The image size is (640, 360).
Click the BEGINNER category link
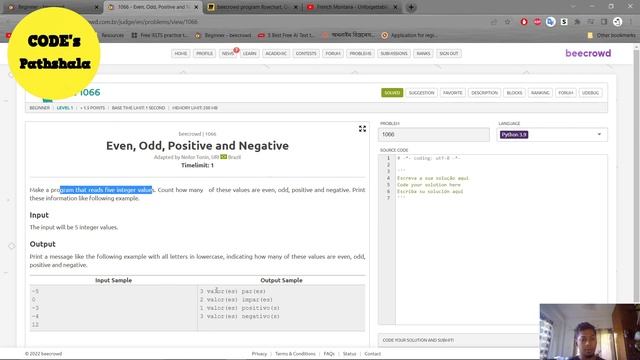(x=40, y=108)
